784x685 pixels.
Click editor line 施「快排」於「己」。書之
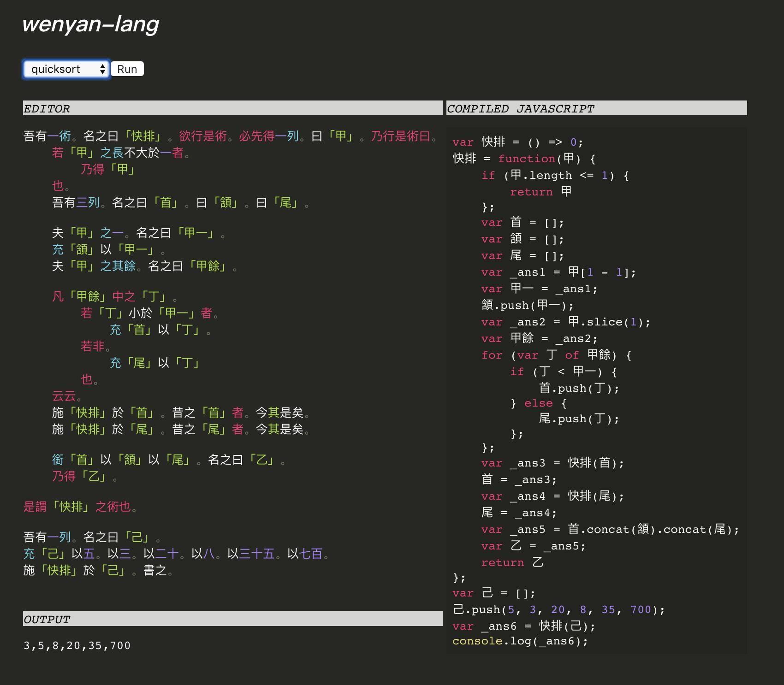(98, 570)
